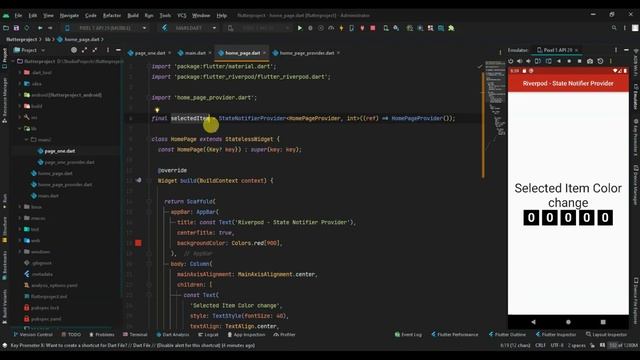The height and width of the screenshot is (360, 640).
Task: Click lib in the breadcrumb bar
Action: 48,40
